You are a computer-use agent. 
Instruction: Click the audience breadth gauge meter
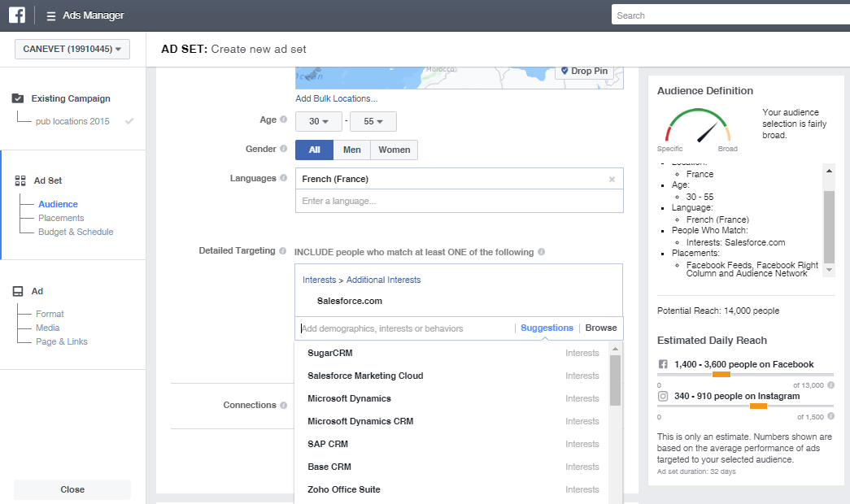(698, 126)
